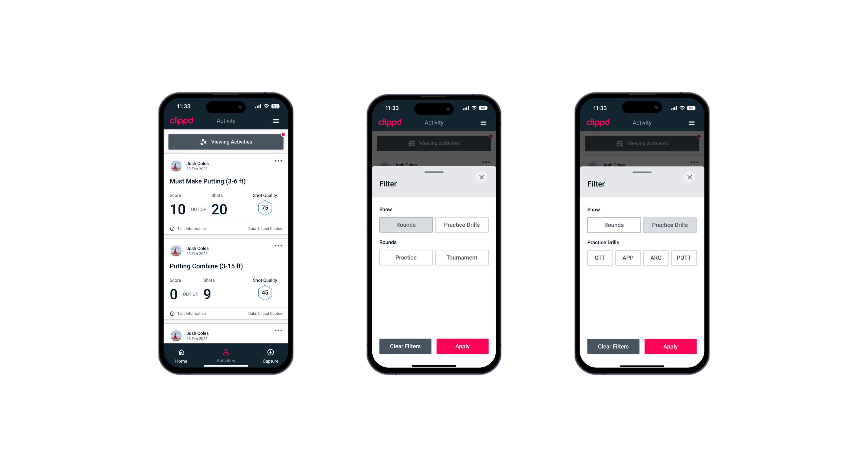Tap the Activities tab icon

(x=226, y=353)
